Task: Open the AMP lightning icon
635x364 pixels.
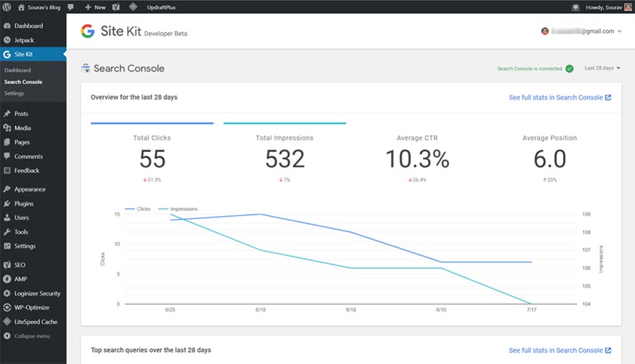Action: click(7, 279)
